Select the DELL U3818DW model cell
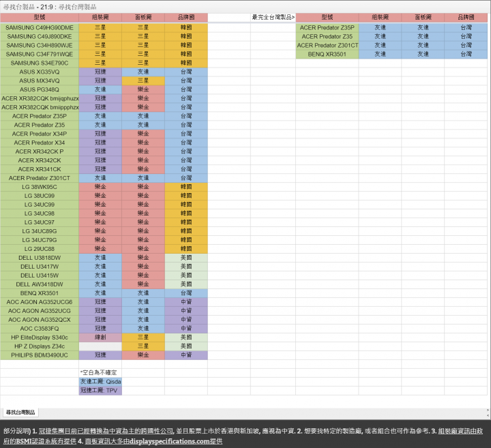This screenshot has width=491, height=448. [40, 258]
